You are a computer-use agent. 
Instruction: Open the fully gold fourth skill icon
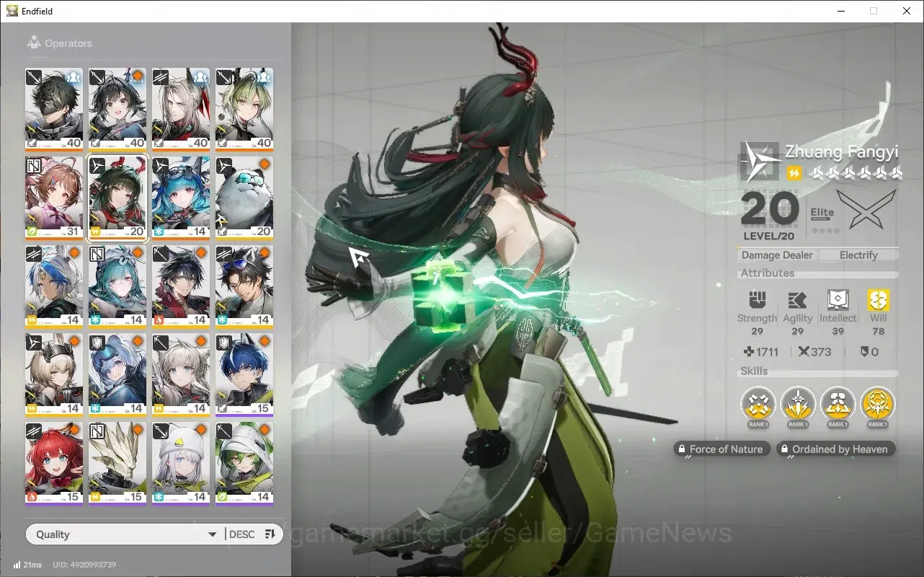(877, 405)
